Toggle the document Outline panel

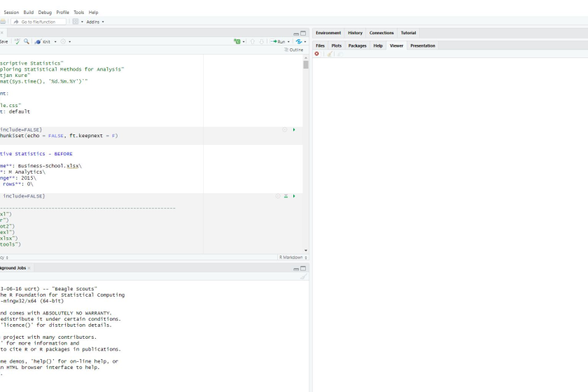(x=295, y=50)
